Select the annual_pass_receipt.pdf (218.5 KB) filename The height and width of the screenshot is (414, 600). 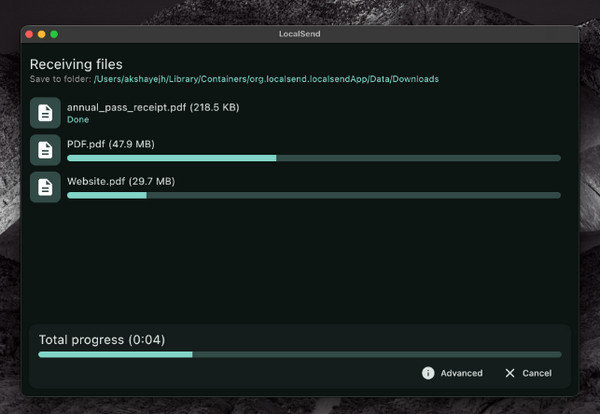coord(153,108)
